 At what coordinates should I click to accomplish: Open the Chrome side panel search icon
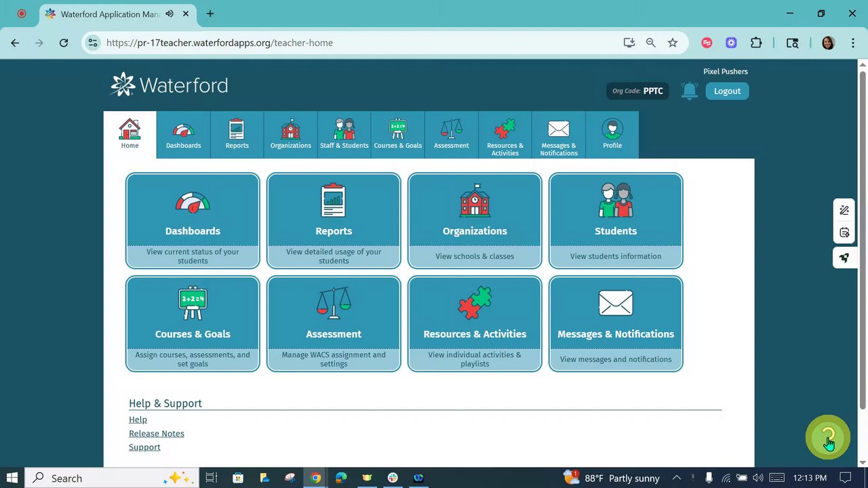pos(792,43)
